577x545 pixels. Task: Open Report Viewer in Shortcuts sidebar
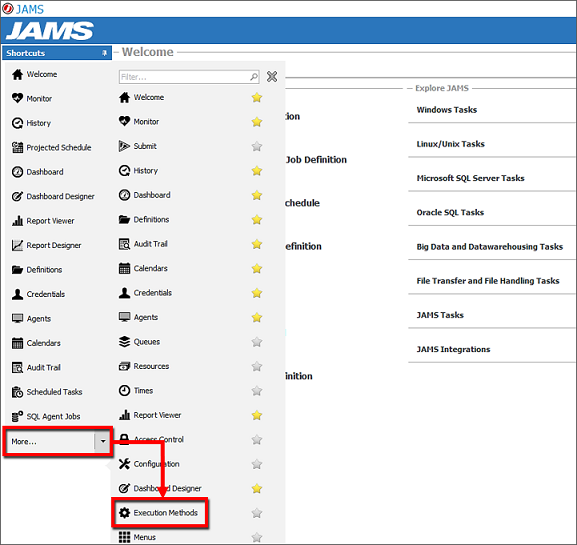(43, 221)
